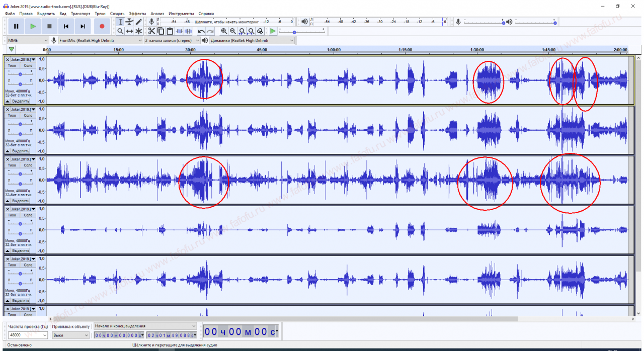Open the 48000 project rate dropdown
This screenshot has width=644, height=351.
[x=28, y=335]
